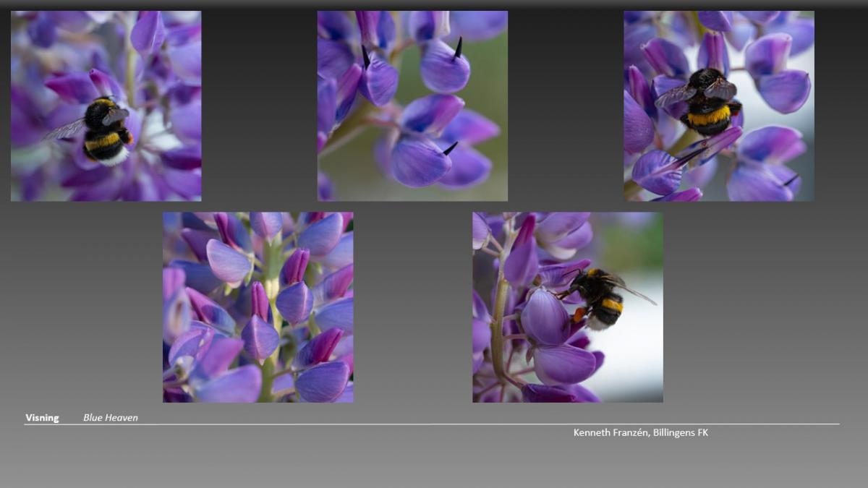Select the lupine buds photo with three black tips

click(412, 106)
